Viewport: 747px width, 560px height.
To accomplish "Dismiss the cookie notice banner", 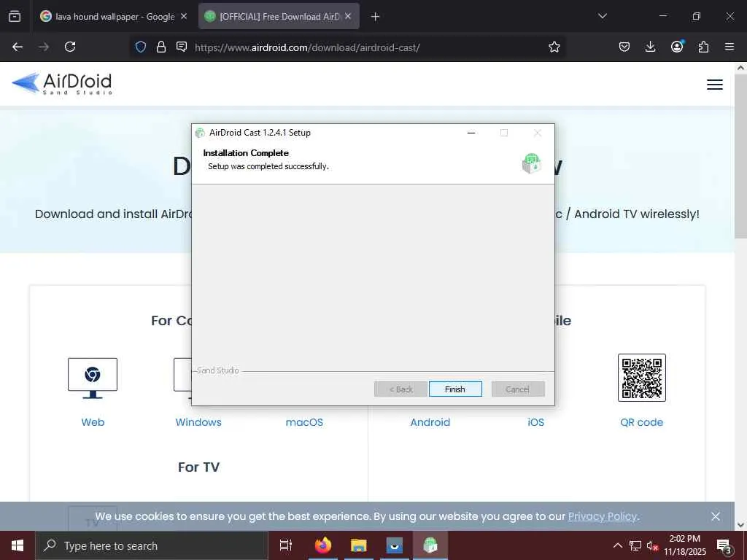I will tap(716, 516).
